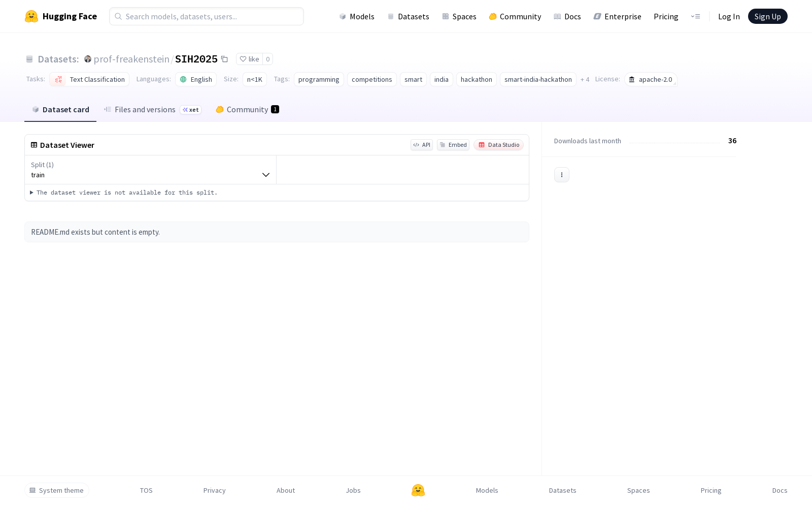
Task: Open Files and versions tab
Action: coord(153,110)
